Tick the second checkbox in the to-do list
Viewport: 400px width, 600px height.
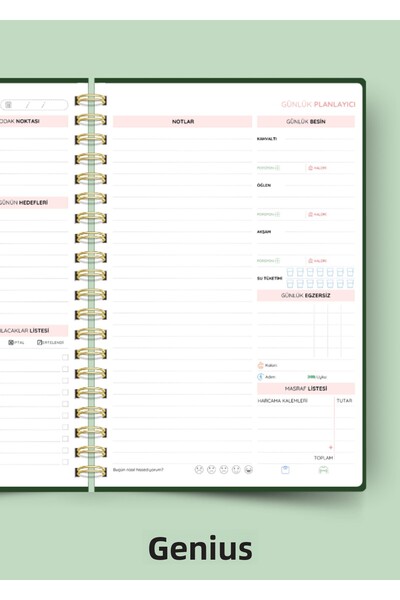(x=65, y=369)
